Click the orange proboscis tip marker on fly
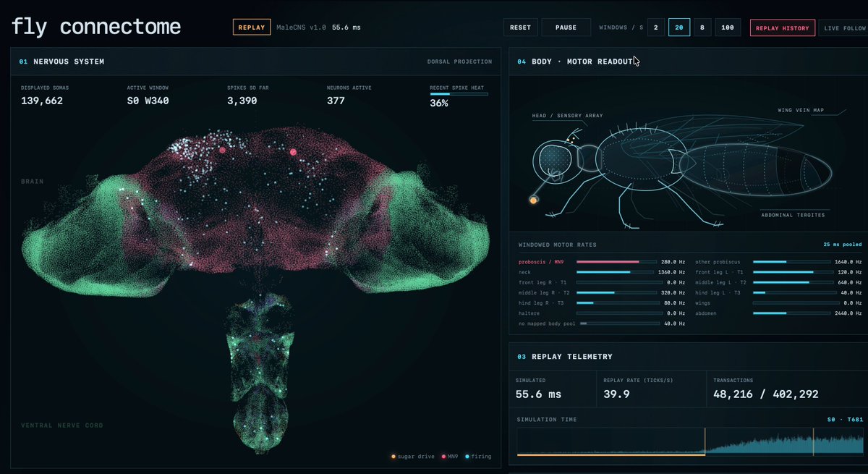The width and height of the screenshot is (868, 474). click(x=533, y=200)
